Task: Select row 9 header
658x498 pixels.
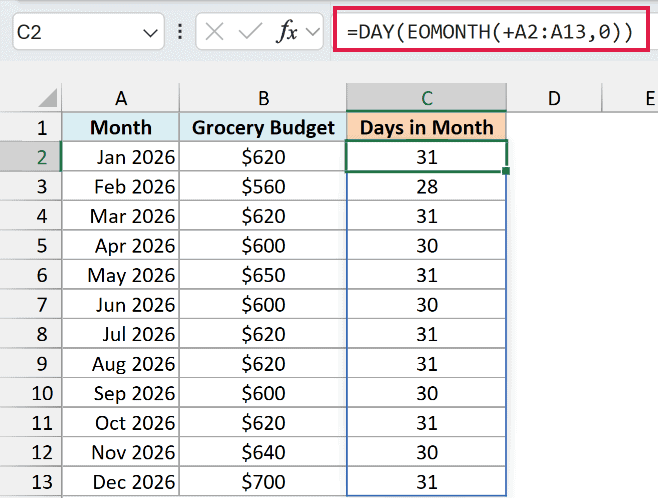Action: pos(31,363)
